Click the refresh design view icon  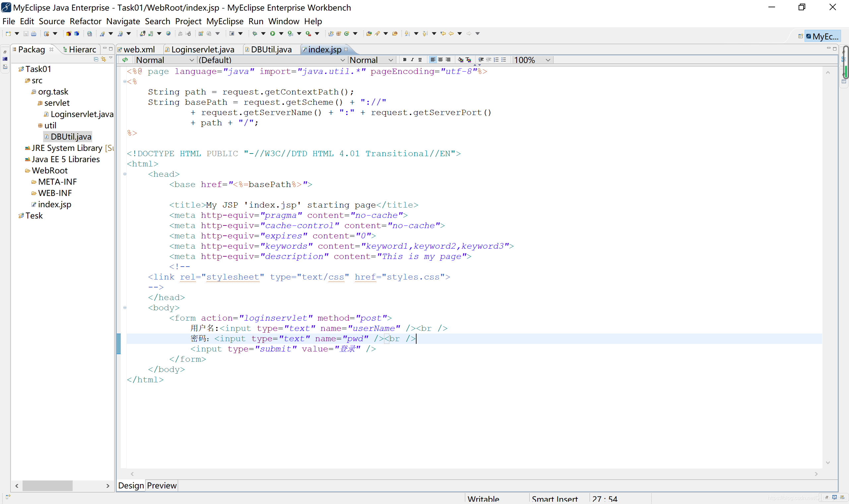pyautogui.click(x=125, y=60)
